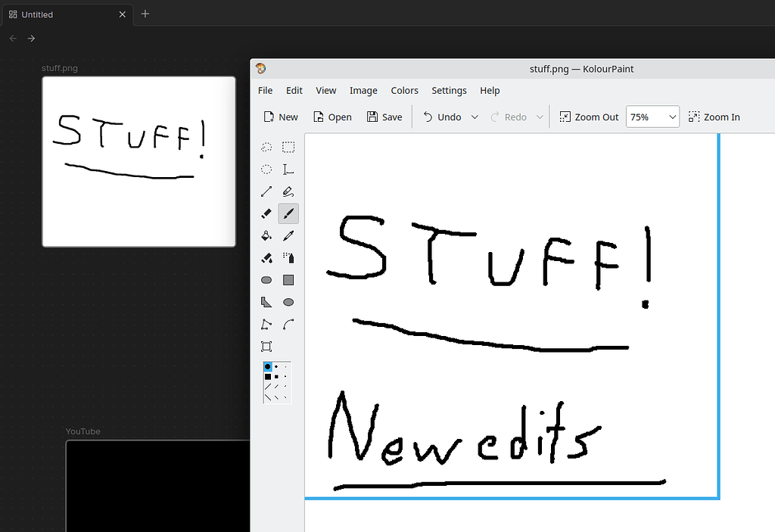Viewport: 775px width, 532px height.
Task: Select the Brush tool
Action: point(288,213)
